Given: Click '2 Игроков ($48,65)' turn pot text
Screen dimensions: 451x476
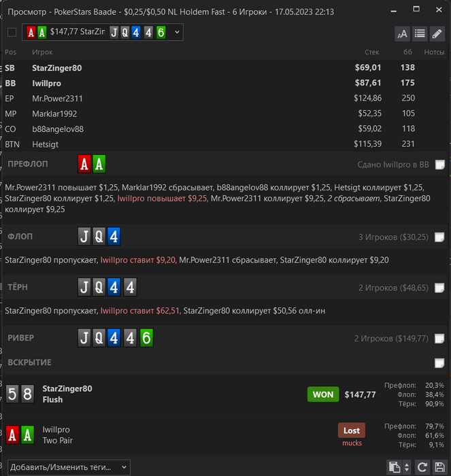Looking at the screenshot, I should coord(394,288).
